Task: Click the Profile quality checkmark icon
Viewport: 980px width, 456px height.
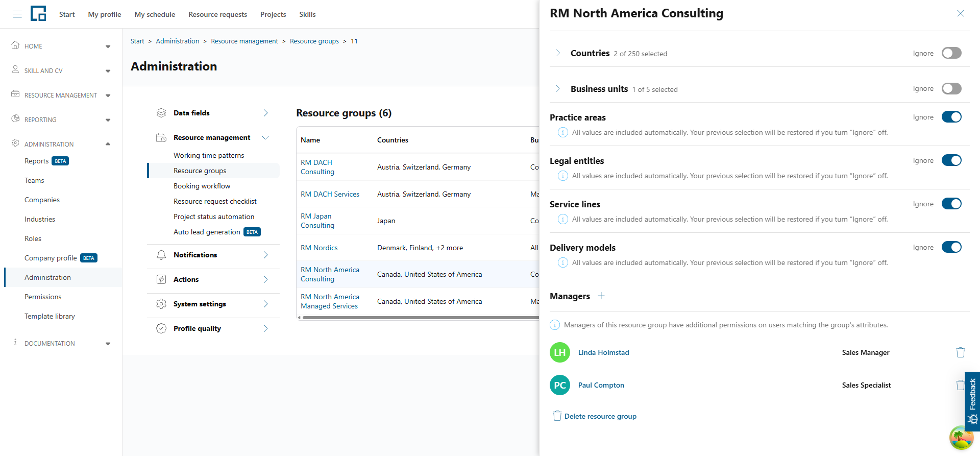Action: (161, 328)
